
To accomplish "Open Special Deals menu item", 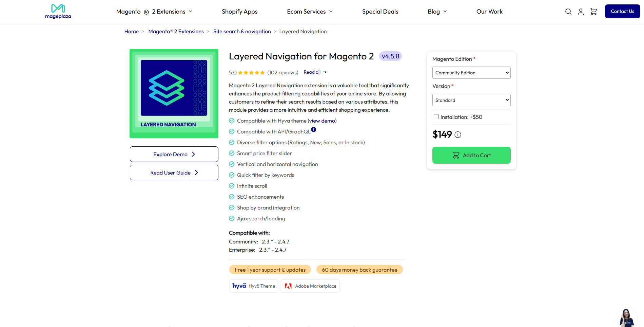I will 380,12.
